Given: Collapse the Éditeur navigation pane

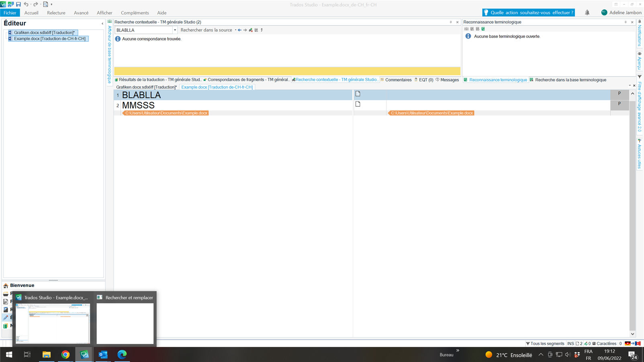Looking at the screenshot, I should [x=102, y=24].
